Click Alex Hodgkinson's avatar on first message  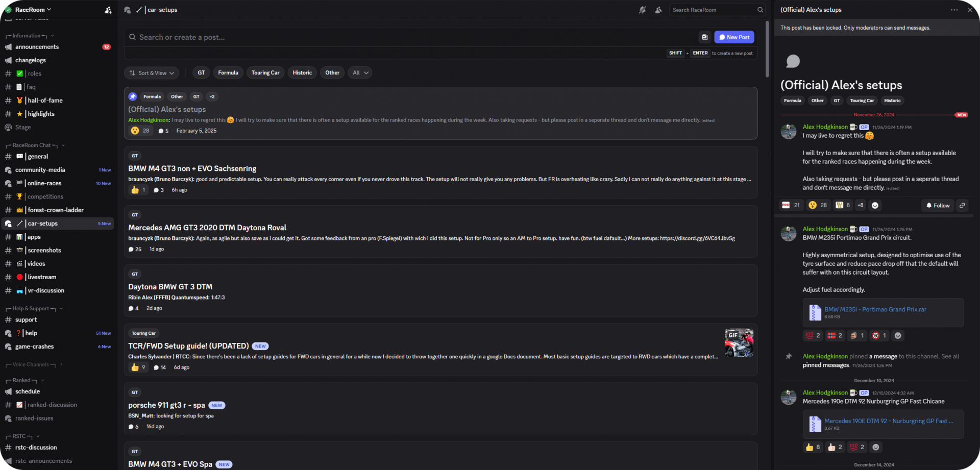coord(789,131)
